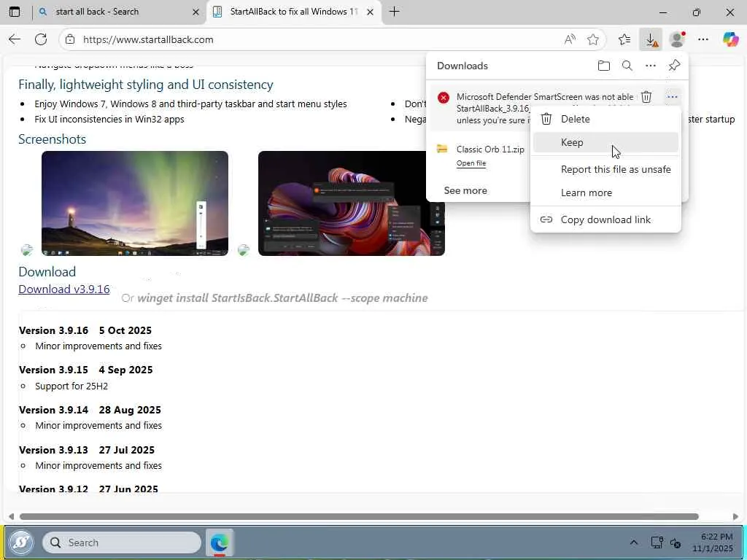747x560 pixels.
Task: Click the scrollbar right arrow
Action: pos(735,517)
